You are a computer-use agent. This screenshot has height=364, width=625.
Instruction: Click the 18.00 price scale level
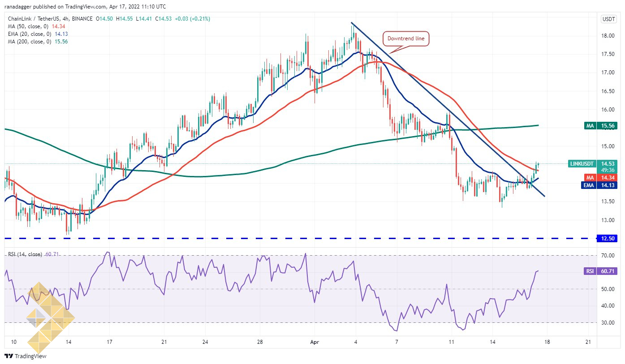coord(607,36)
